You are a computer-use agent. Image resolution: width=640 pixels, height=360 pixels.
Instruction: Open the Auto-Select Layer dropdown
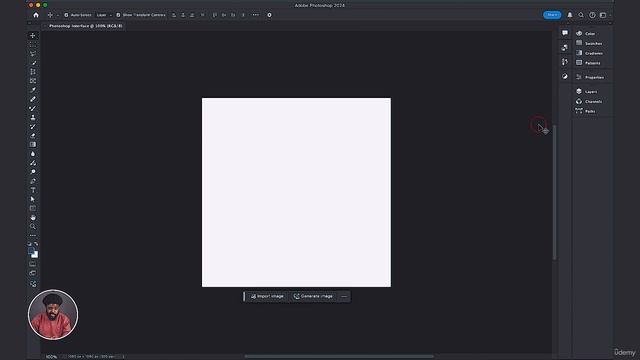(x=104, y=15)
